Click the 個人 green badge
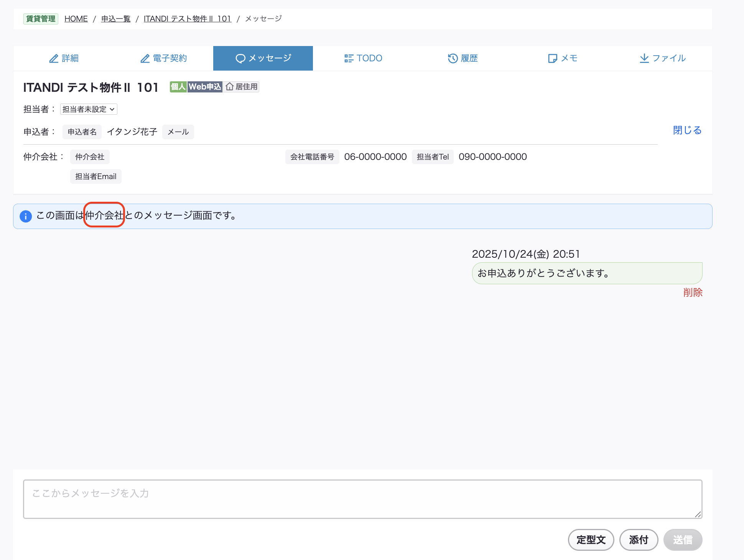Screen dimensions: 744x560 (178, 87)
